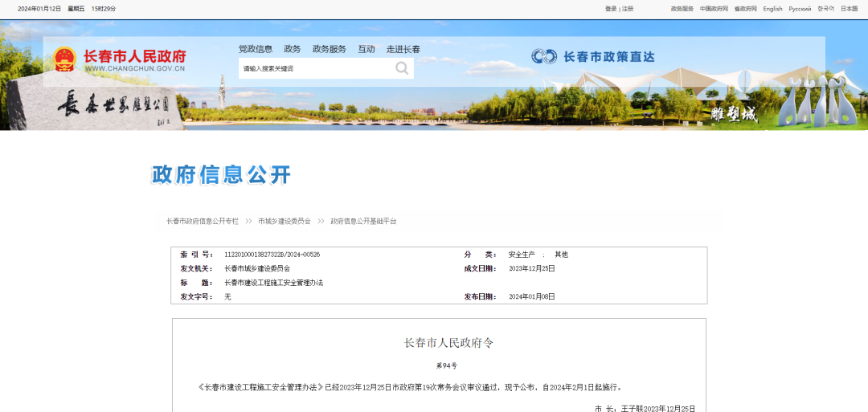
Task: Click the issuing agency 长春市城乡建设委员会
Action: pos(257,269)
